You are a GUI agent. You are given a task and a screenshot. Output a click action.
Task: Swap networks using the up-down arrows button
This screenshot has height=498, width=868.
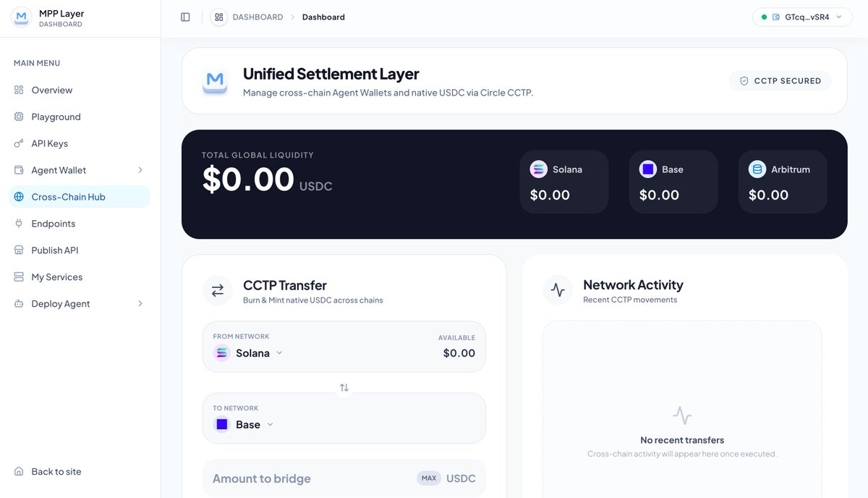344,388
